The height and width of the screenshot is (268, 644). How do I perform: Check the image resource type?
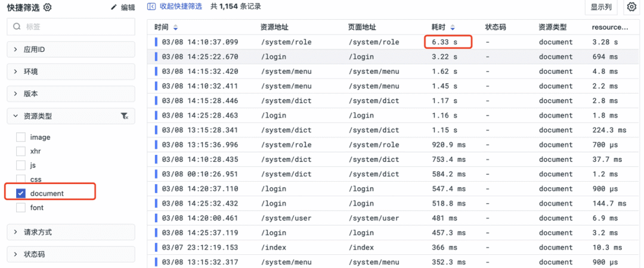pyautogui.click(x=20, y=138)
